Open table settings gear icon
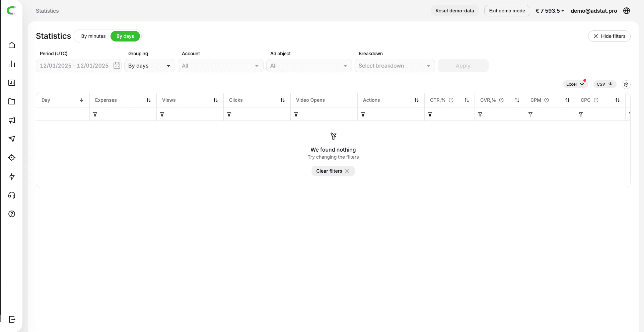This screenshot has height=332, width=644. click(x=626, y=85)
